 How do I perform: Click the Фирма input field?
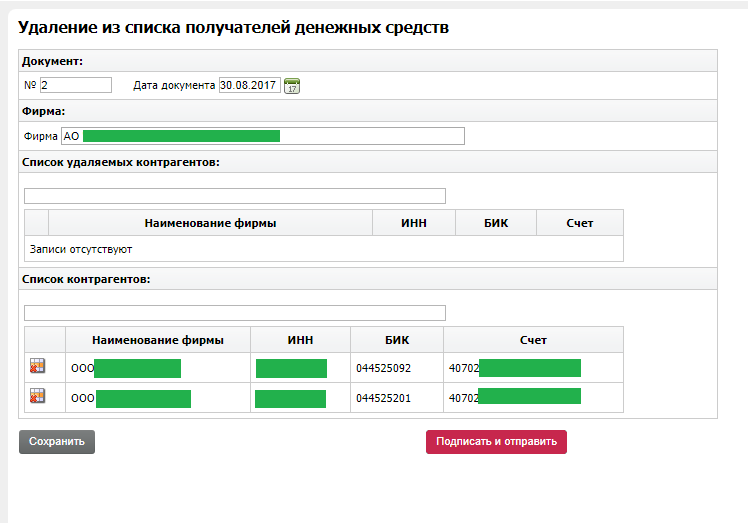click(263, 136)
